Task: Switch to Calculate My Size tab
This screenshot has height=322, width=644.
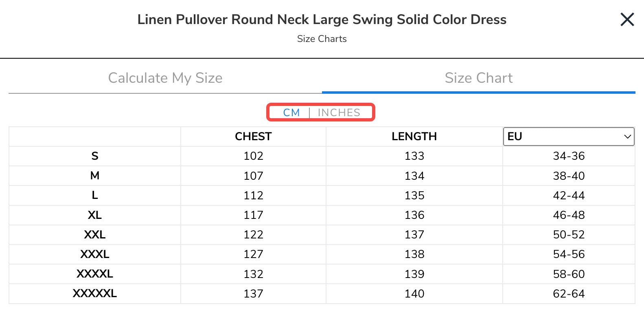Action: pyautogui.click(x=165, y=78)
